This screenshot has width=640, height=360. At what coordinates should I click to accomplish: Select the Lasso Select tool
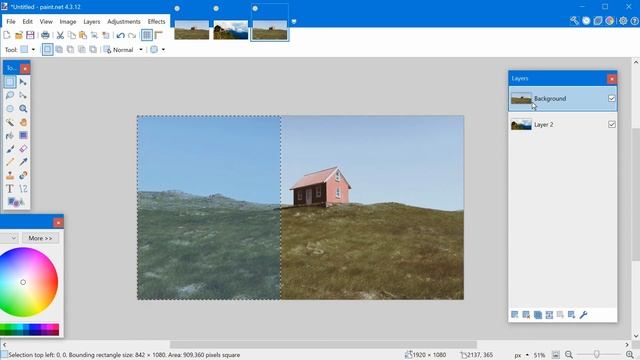point(10,96)
